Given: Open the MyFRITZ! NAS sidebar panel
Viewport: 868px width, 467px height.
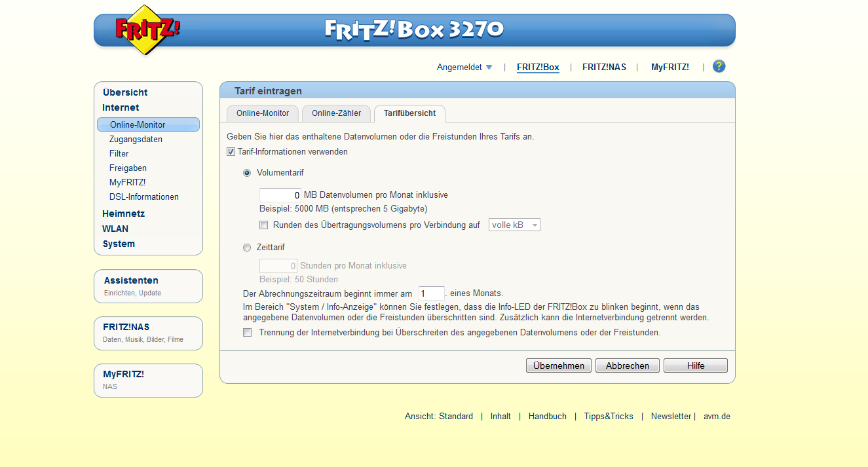Looking at the screenshot, I should coord(148,381).
